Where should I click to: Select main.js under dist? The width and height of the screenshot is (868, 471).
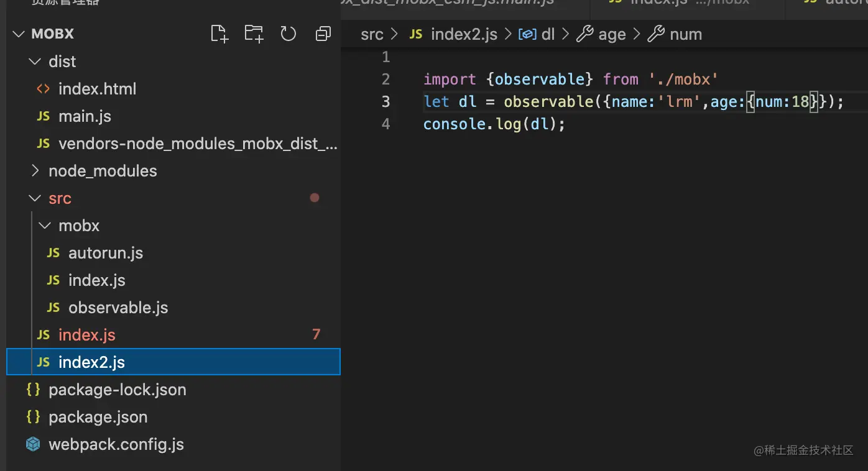click(85, 116)
